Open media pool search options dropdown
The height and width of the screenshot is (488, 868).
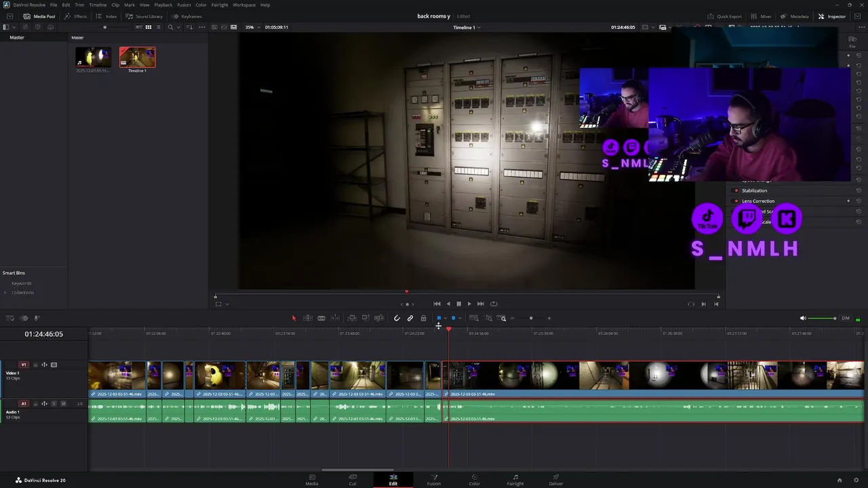177,27
